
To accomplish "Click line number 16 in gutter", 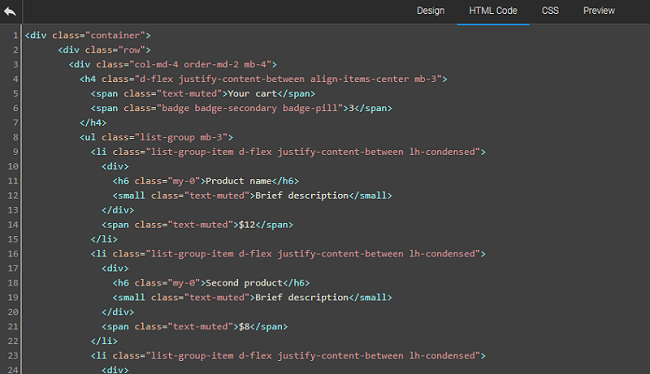I will [13, 254].
